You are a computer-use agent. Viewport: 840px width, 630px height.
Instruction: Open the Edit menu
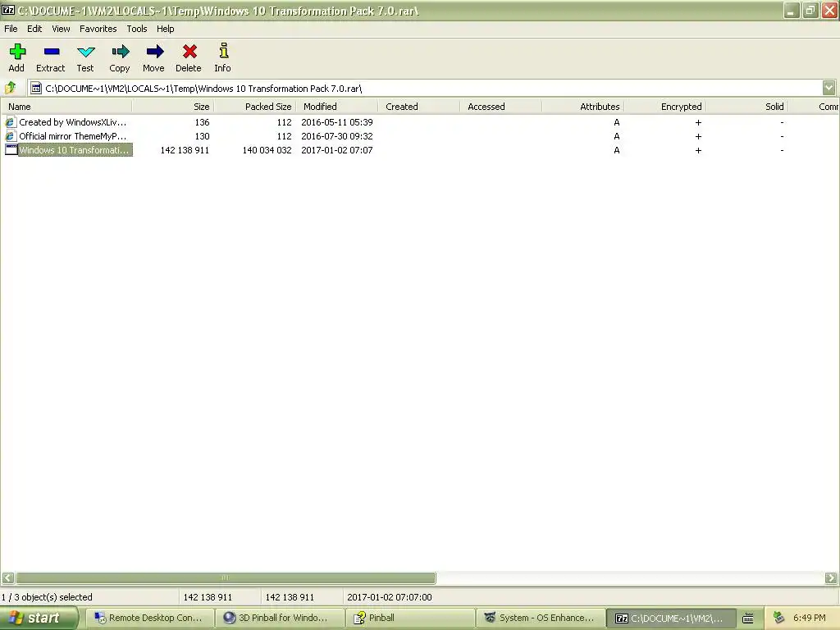point(34,29)
